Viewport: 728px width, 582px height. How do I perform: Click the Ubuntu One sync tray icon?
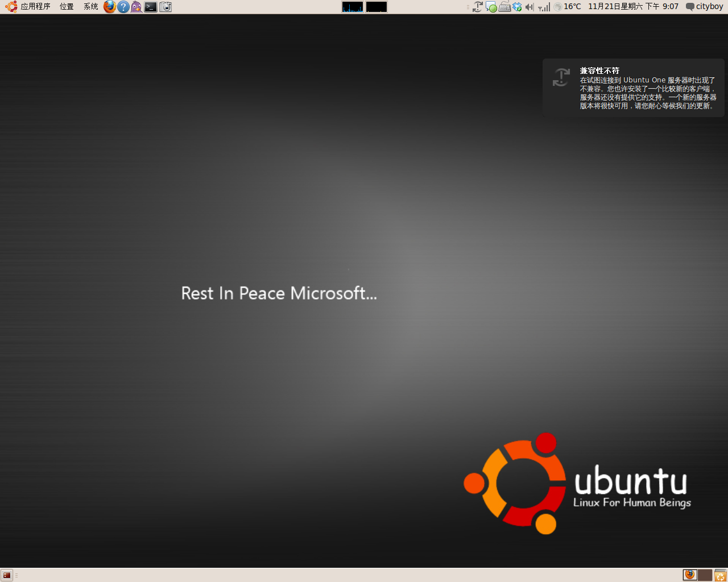pyautogui.click(x=478, y=7)
